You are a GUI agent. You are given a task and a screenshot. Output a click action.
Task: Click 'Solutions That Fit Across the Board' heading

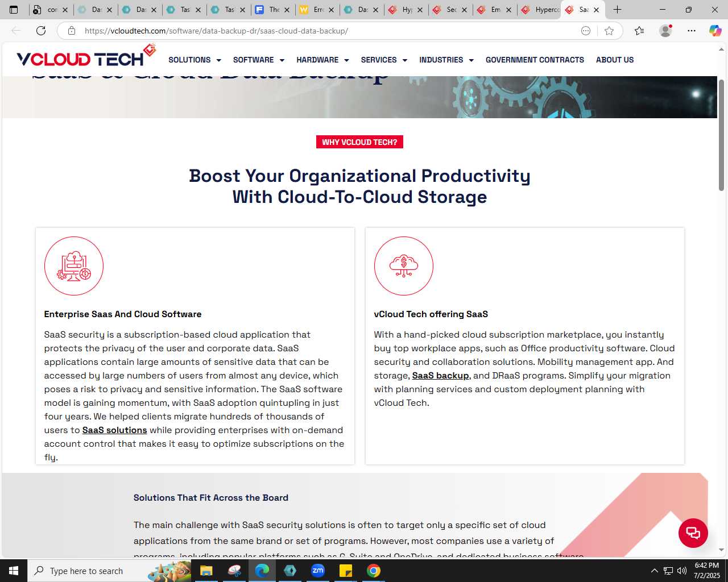[211, 498]
